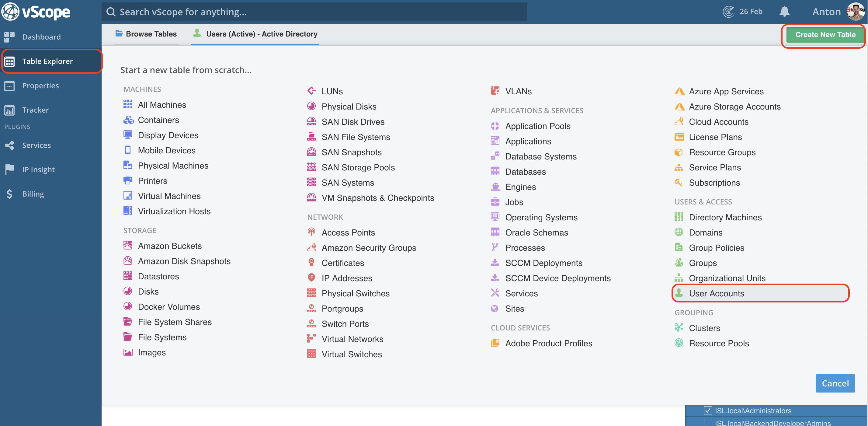This screenshot has height=426, width=868.
Task: Select SAN Storage Pools entry
Action: (x=358, y=167)
